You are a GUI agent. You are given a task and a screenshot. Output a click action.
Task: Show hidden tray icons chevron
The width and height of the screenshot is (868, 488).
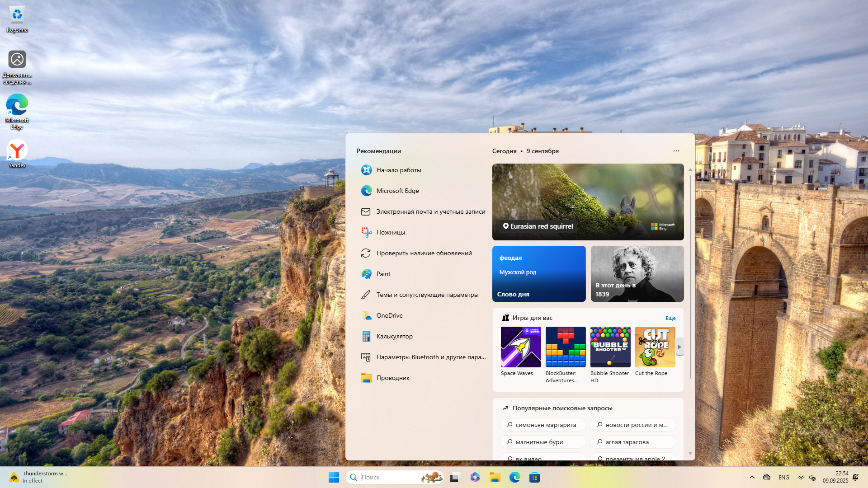[752, 477]
